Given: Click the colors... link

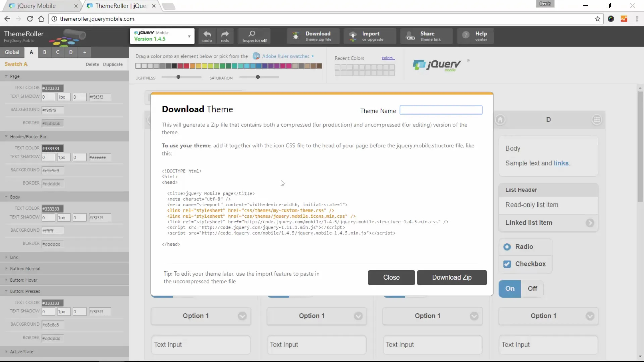Looking at the screenshot, I should [x=388, y=58].
